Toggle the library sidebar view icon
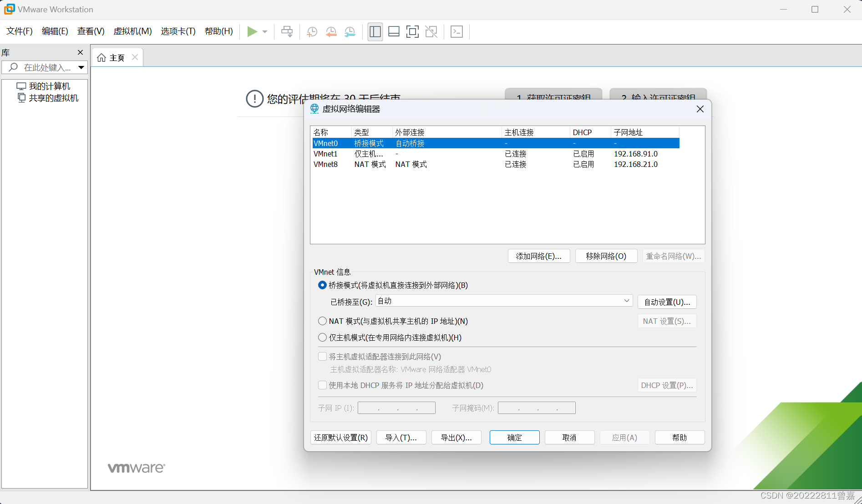 (x=375, y=31)
